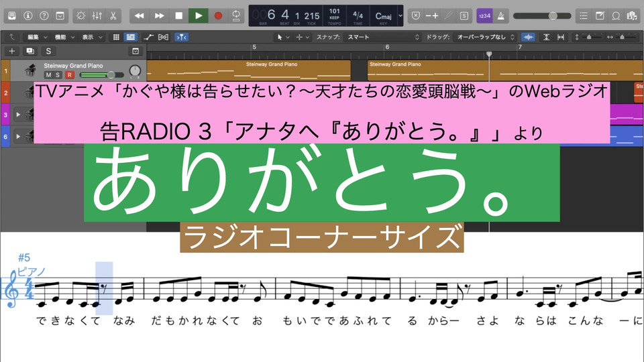
Task: Start recording with the red Record button
Action: click(218, 15)
